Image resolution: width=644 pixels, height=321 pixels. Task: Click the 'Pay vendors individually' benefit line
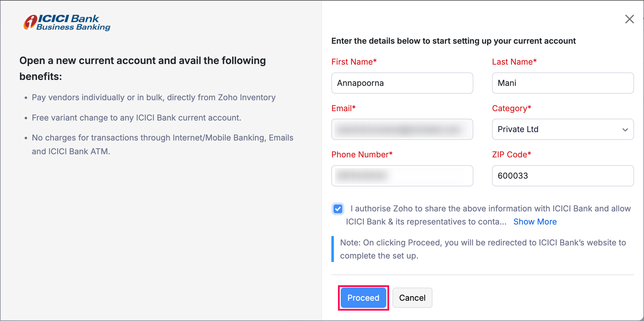[154, 97]
